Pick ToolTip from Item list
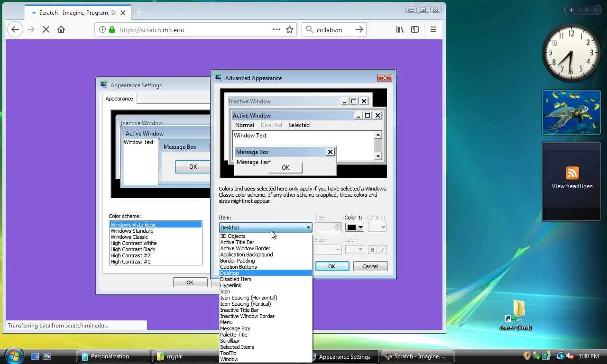Viewport: 607px width, 364px height. click(266, 353)
